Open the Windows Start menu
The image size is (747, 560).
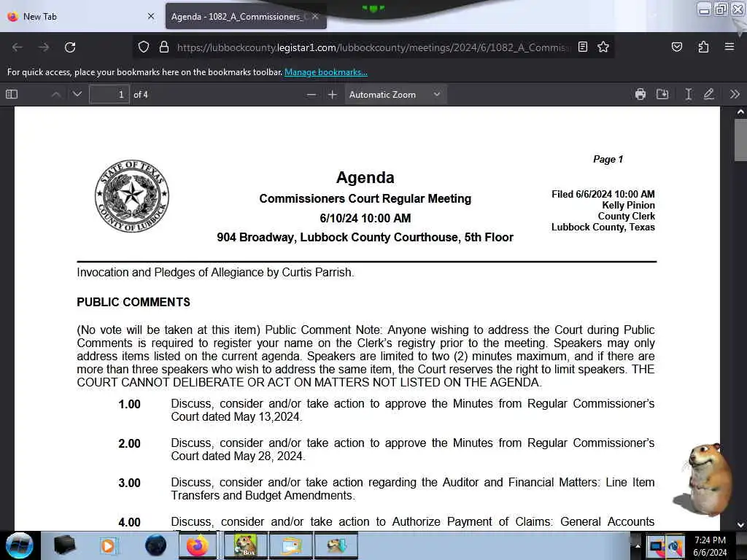(19, 545)
